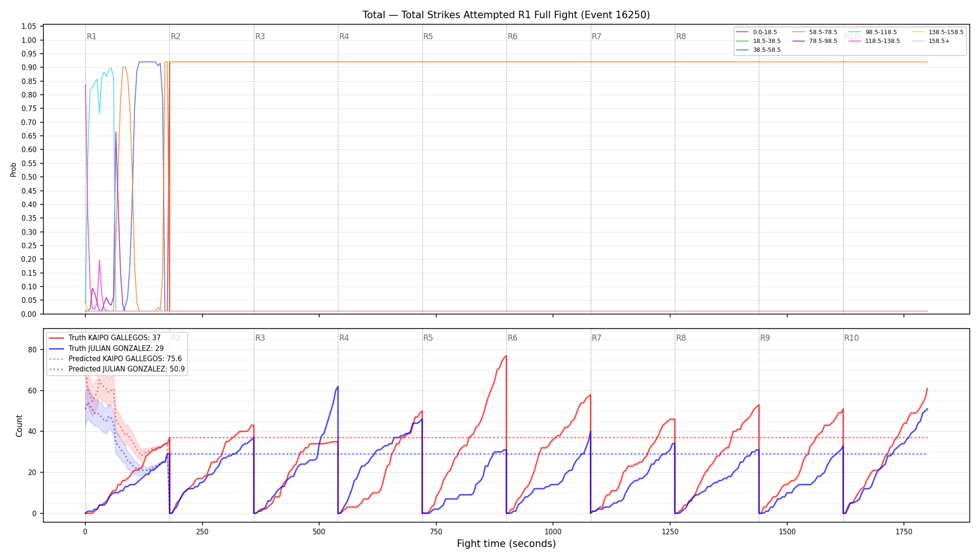
Task: Click the Count axis tick '40'
Action: (33, 431)
